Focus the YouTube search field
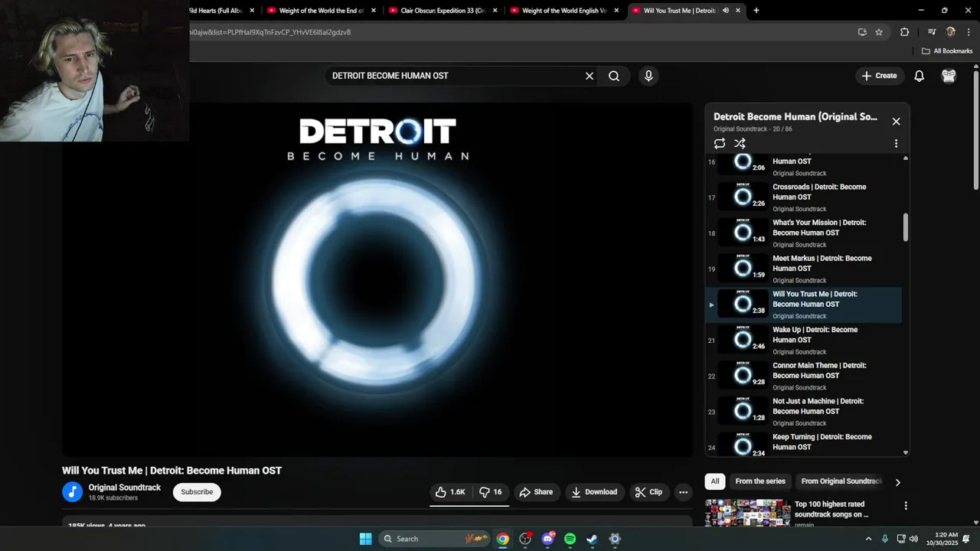This screenshot has height=551, width=980. [455, 76]
